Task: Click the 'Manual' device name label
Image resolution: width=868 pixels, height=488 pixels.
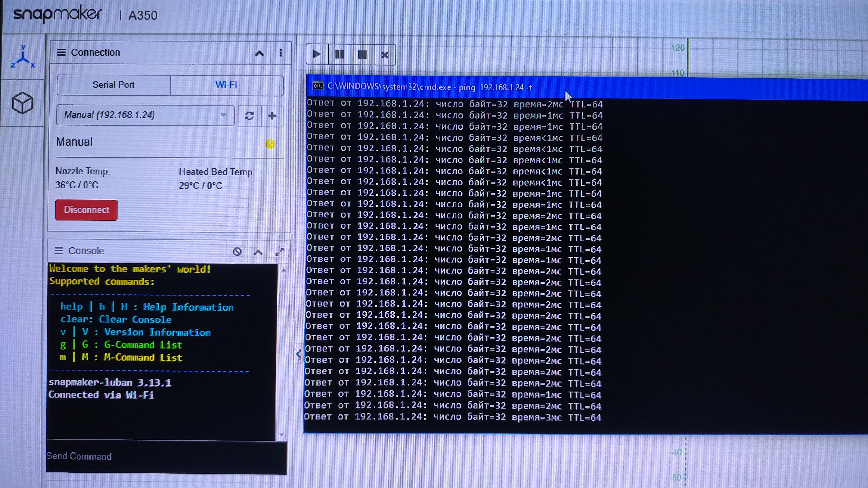Action: (x=74, y=142)
